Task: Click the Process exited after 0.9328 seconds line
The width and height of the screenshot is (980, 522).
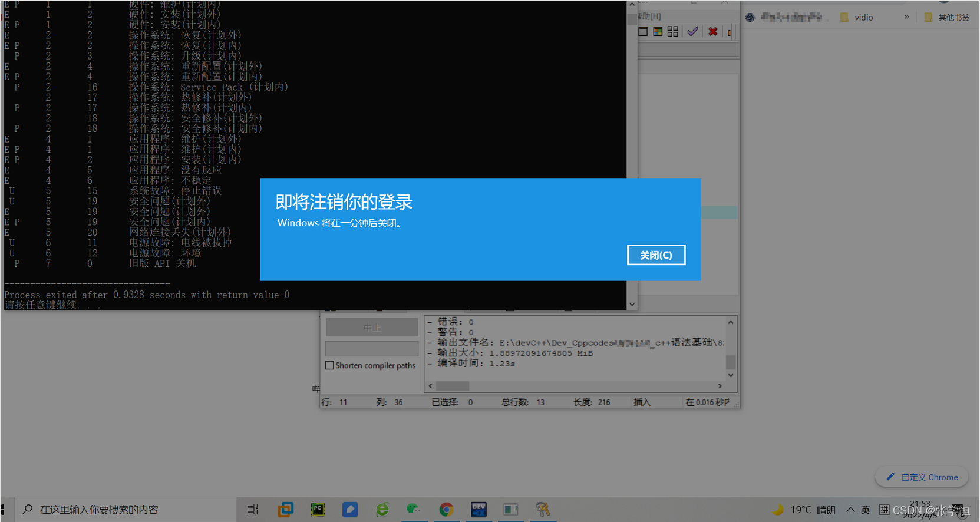Action: (x=147, y=295)
